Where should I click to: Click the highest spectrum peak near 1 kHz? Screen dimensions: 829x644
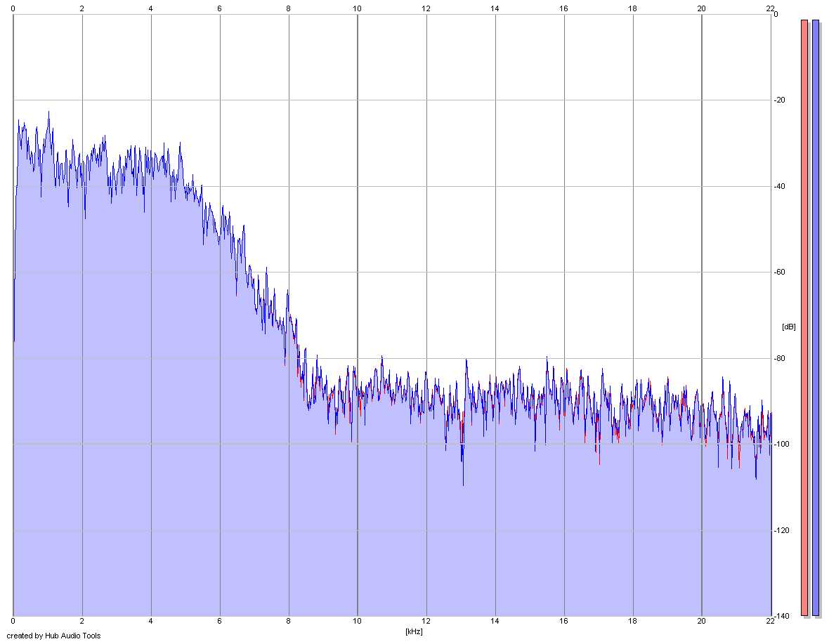click(48, 112)
